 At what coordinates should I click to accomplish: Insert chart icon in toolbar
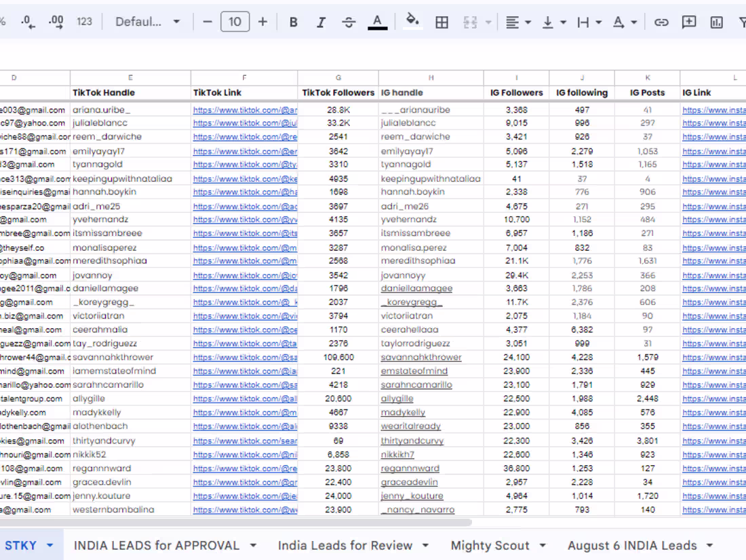pyautogui.click(x=717, y=22)
